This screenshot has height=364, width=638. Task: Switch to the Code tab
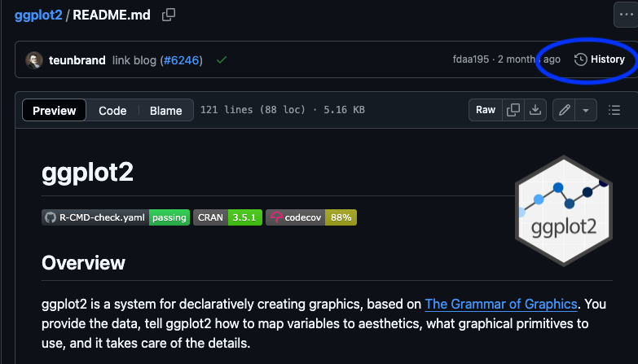click(112, 110)
